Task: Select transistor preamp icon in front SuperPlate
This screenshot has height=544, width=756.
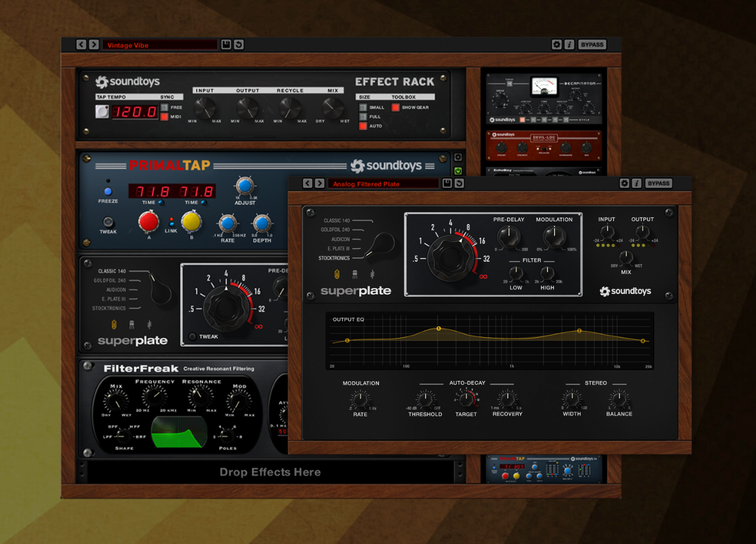Action: coord(355,274)
